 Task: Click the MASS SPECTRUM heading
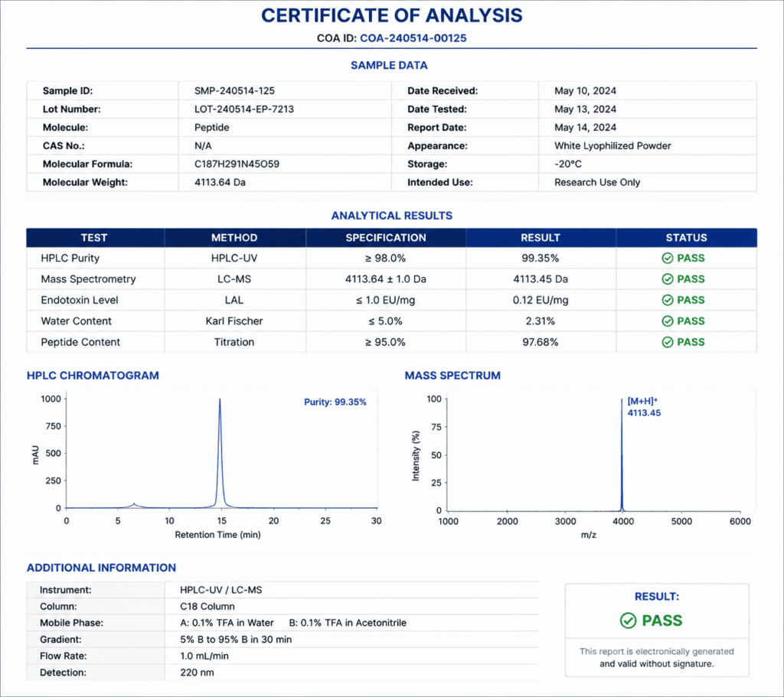click(x=452, y=376)
